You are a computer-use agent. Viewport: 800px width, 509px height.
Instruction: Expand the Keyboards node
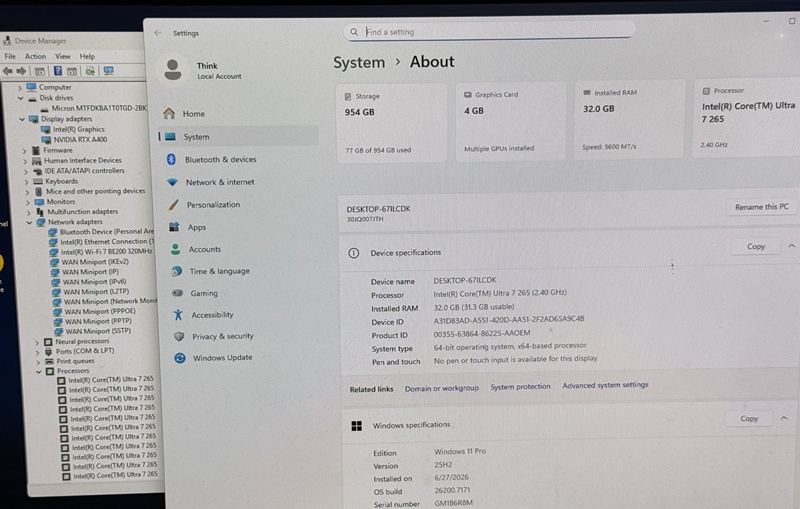[x=26, y=182]
